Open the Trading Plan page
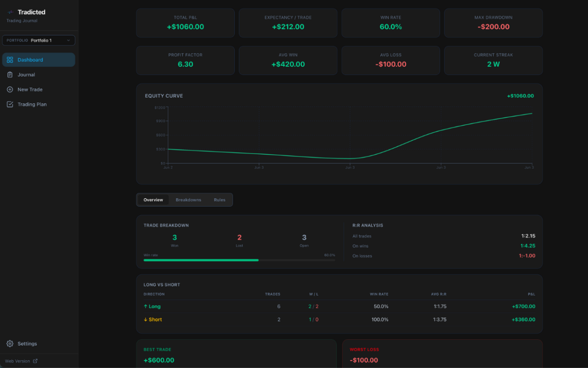Image resolution: width=588 pixels, height=368 pixels. tap(39, 104)
